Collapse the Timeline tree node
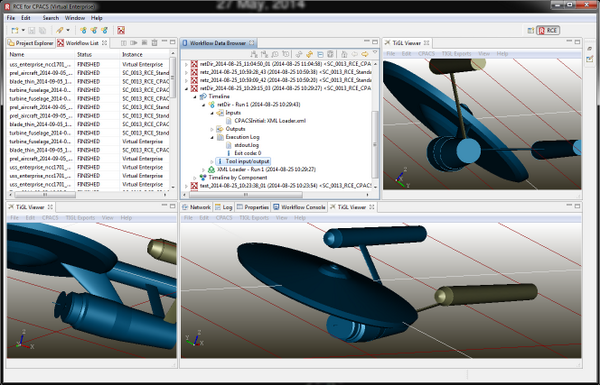 (195, 96)
